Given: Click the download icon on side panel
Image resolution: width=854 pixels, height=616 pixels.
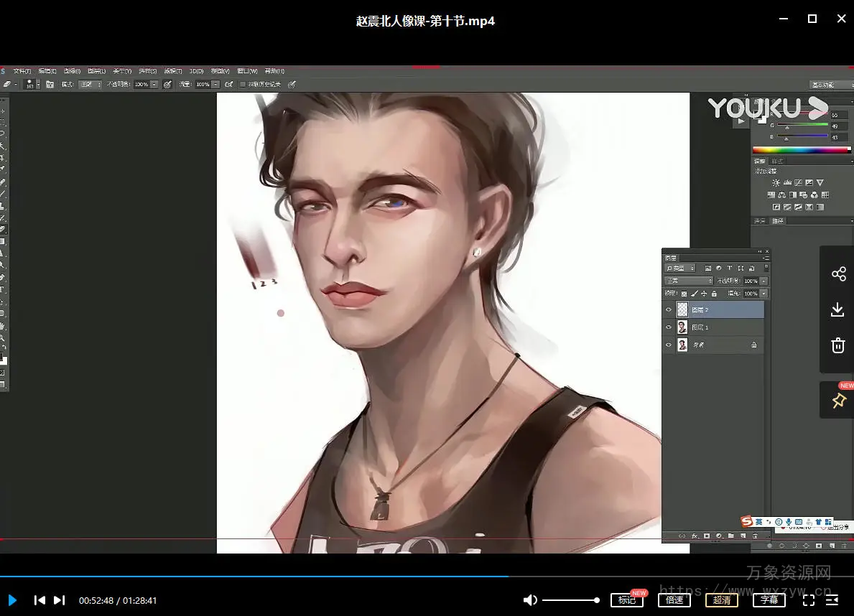Looking at the screenshot, I should click(x=837, y=309).
